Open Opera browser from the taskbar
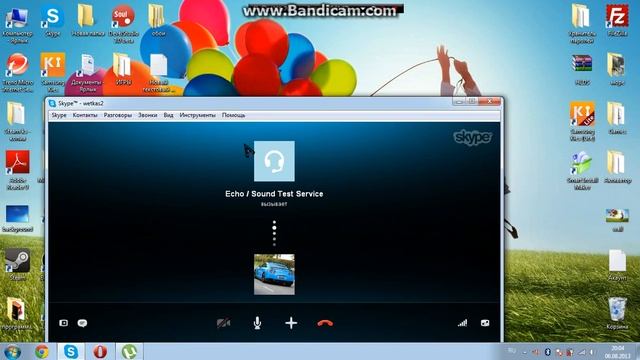 [100, 351]
